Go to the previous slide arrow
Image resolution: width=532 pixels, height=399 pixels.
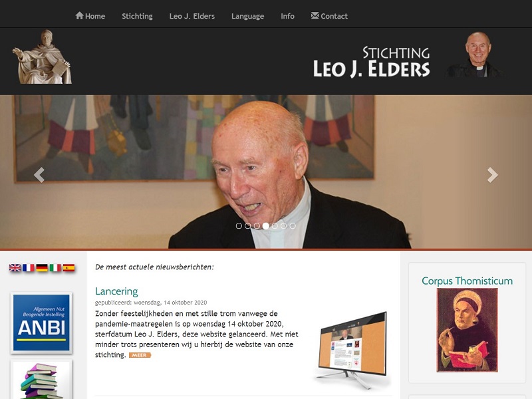[x=39, y=175]
